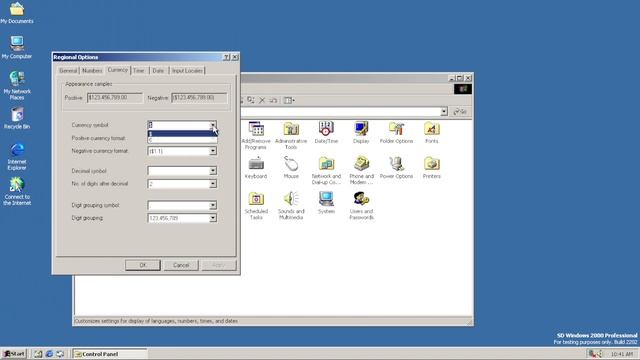Open the Add/Remove Programs icon
The width and height of the screenshot is (640, 360).
(x=256, y=135)
